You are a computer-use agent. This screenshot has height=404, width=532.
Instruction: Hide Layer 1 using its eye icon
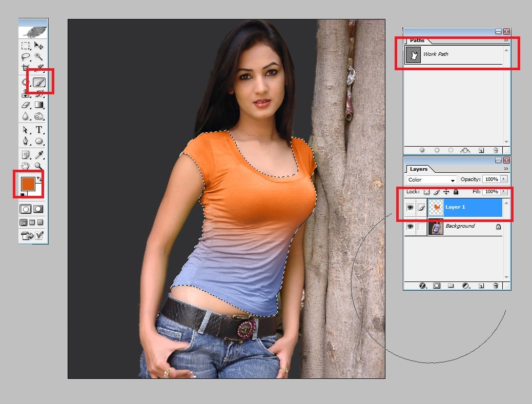point(410,207)
